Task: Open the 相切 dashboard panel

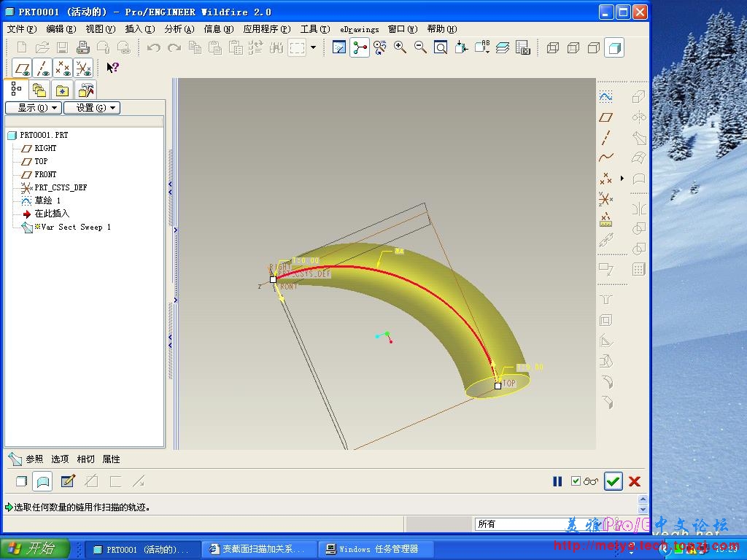Action: click(x=86, y=459)
